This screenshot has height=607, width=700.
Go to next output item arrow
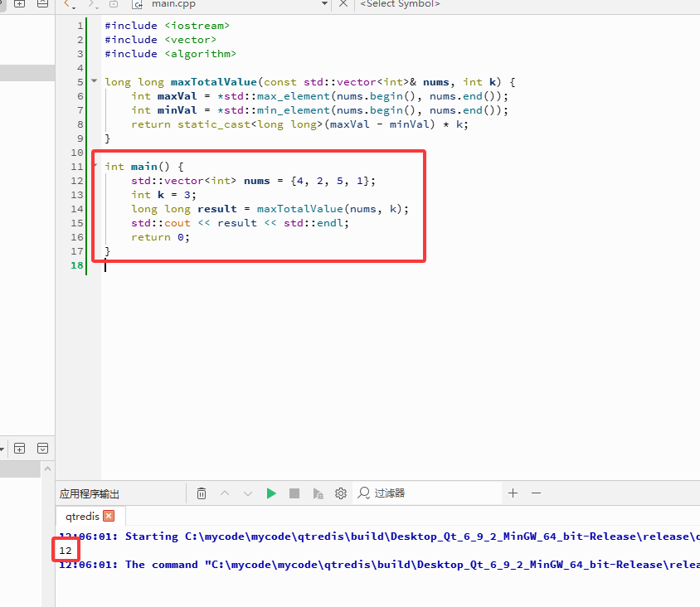pos(248,493)
